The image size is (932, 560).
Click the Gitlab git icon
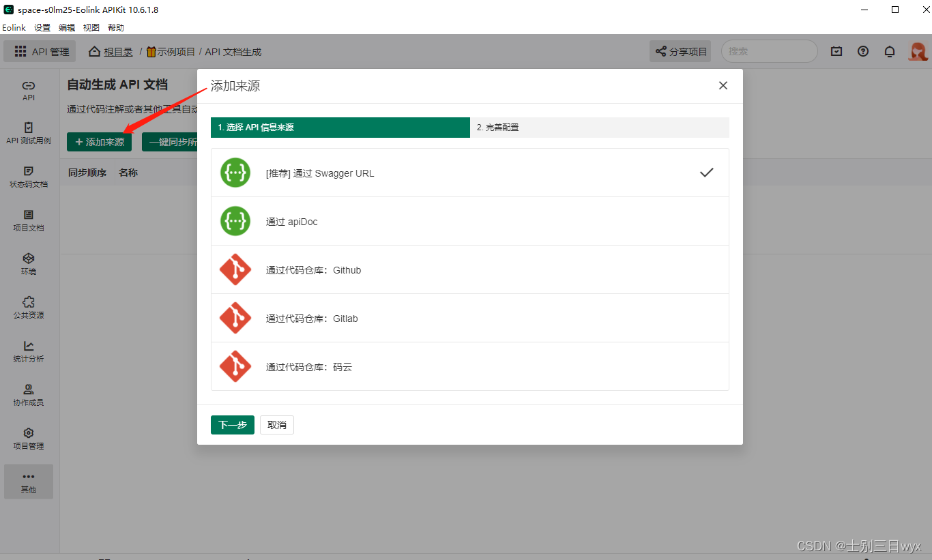[235, 319]
